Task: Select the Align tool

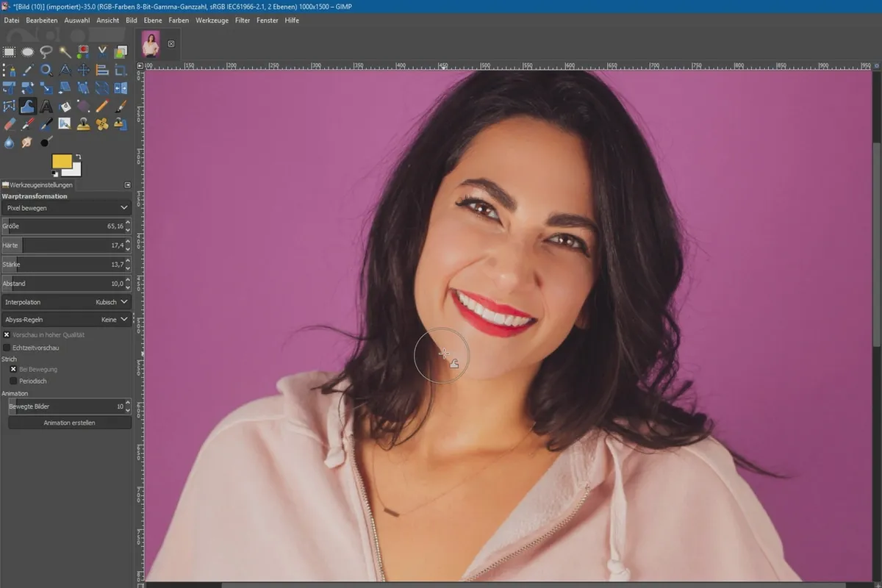Action: 102,70
